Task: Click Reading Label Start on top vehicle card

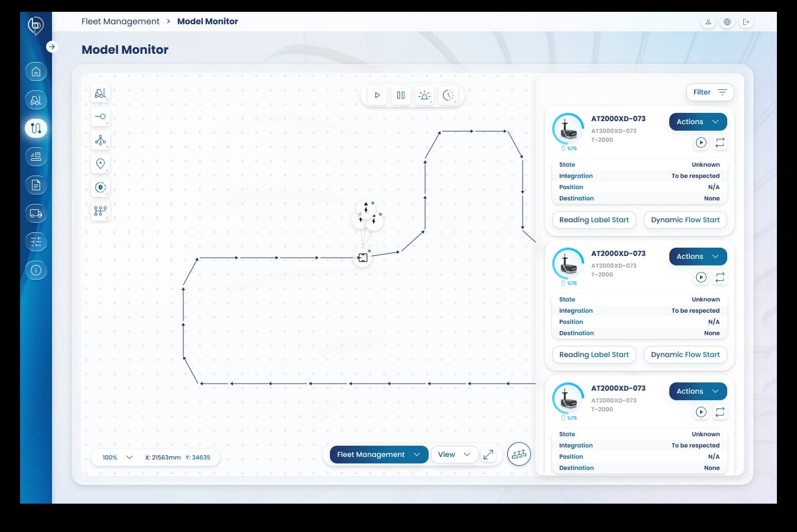Action: 594,220
